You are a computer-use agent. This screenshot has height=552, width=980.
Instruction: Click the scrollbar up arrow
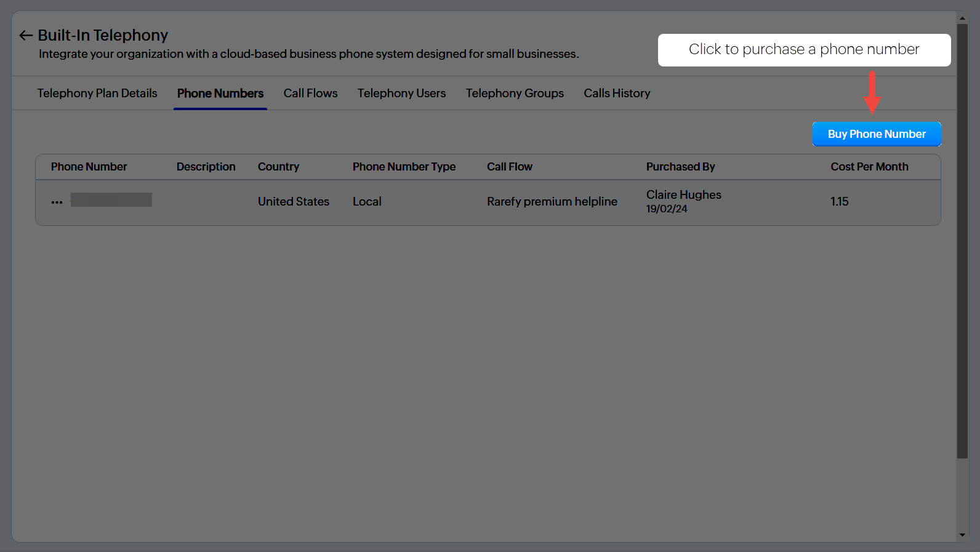962,18
